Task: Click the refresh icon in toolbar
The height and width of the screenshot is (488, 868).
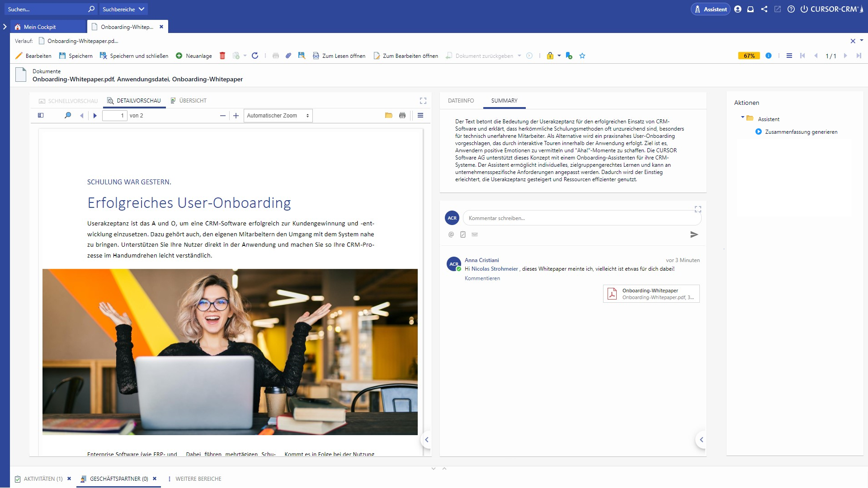Action: tap(255, 56)
